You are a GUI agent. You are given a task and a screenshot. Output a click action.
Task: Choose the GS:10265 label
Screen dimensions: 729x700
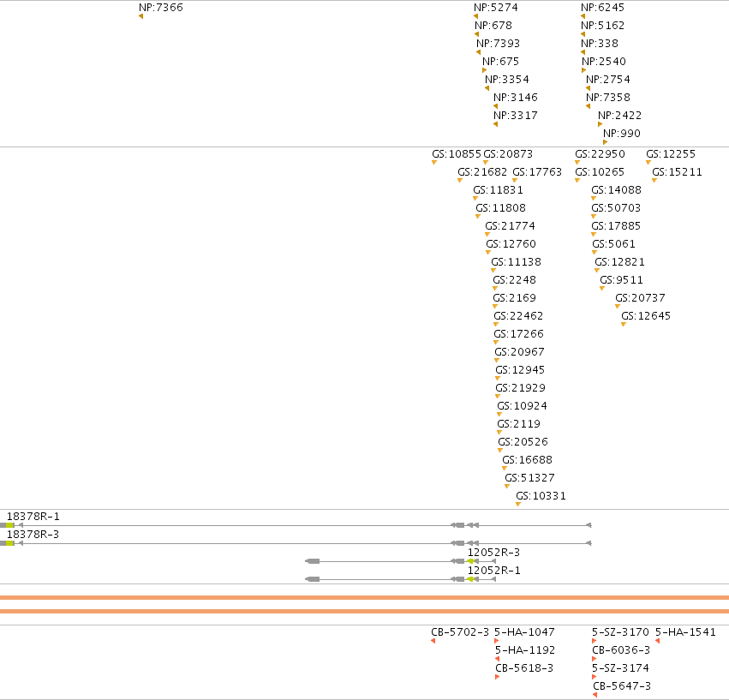click(x=600, y=172)
